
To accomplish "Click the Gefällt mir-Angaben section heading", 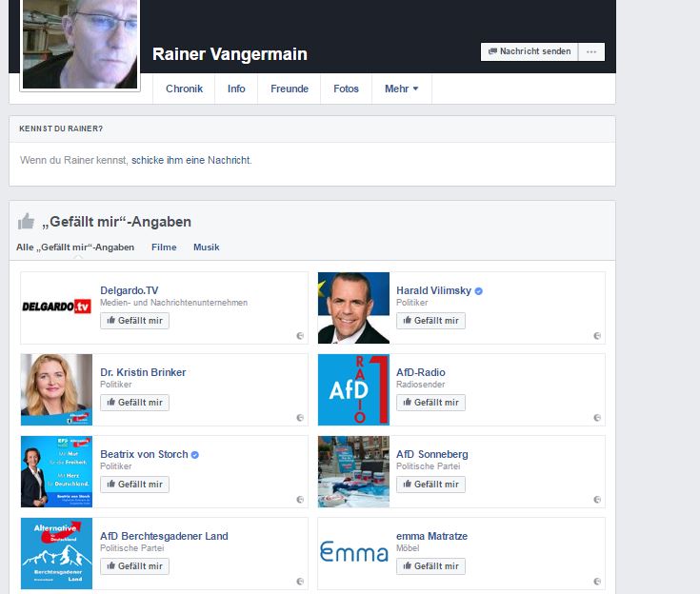I will point(116,222).
